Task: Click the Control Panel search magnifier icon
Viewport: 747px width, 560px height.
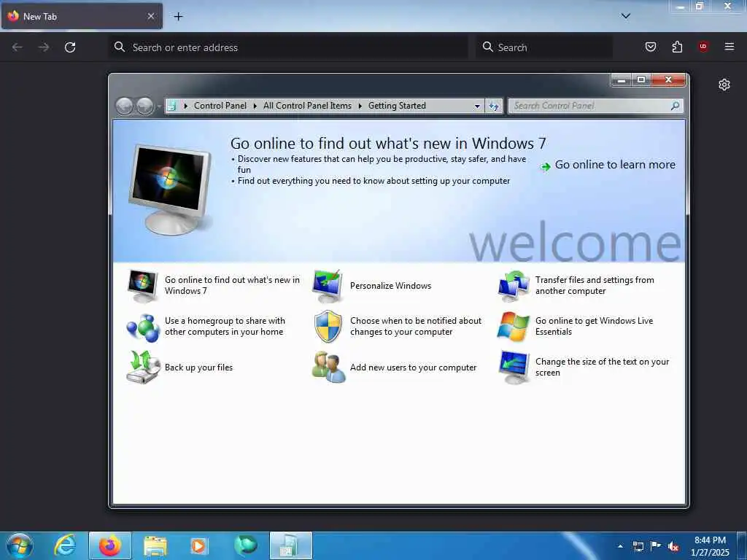Action: [675, 106]
